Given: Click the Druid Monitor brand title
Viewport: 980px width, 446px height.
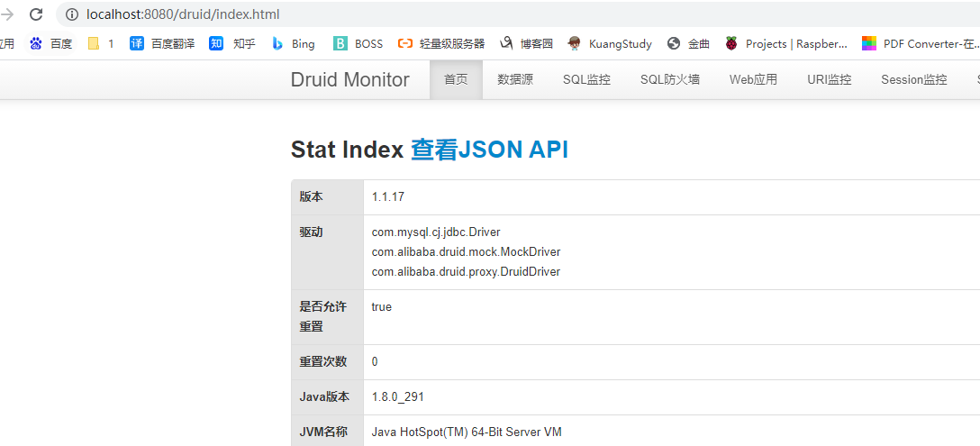Looking at the screenshot, I should click(x=350, y=80).
